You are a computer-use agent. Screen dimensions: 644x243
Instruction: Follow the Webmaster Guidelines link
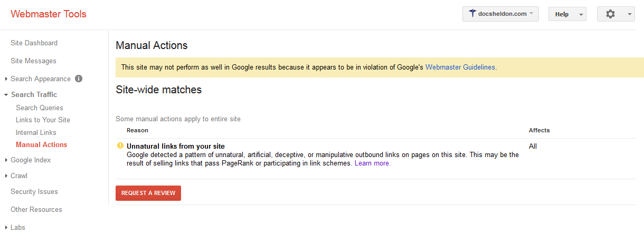(460, 67)
